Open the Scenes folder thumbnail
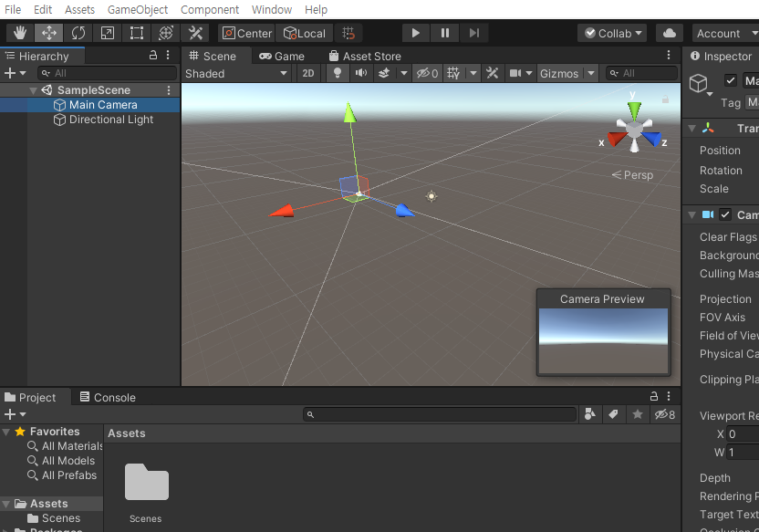Viewport: 759px width, 532px height. 147,483
